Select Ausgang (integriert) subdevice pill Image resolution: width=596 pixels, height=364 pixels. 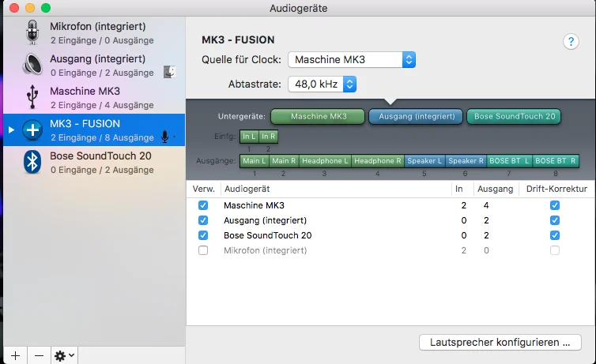pos(416,117)
